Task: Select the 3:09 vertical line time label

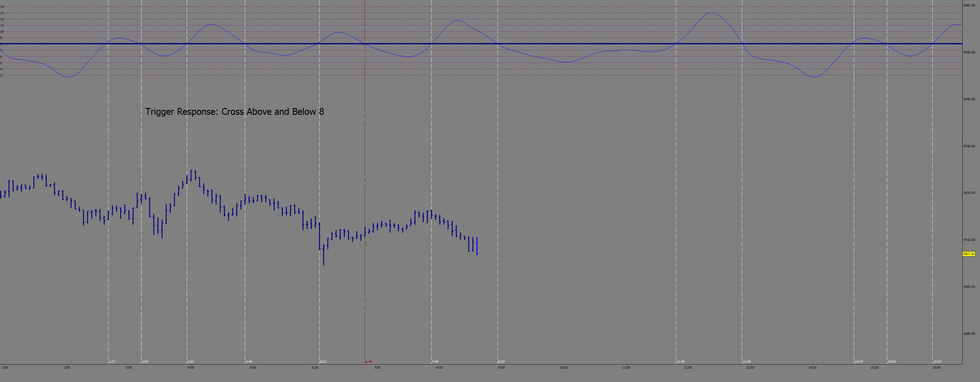Action: [145, 362]
